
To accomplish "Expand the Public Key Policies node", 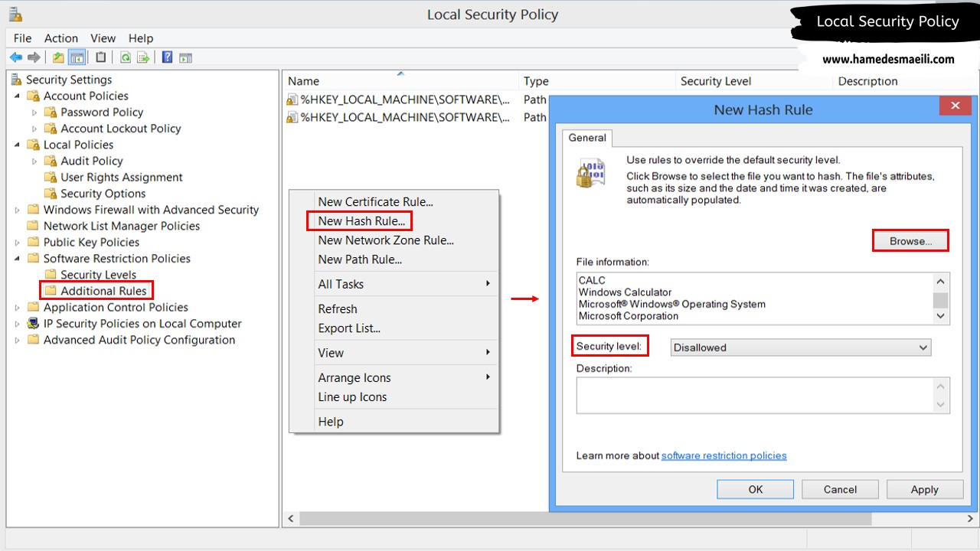I will click(x=18, y=242).
